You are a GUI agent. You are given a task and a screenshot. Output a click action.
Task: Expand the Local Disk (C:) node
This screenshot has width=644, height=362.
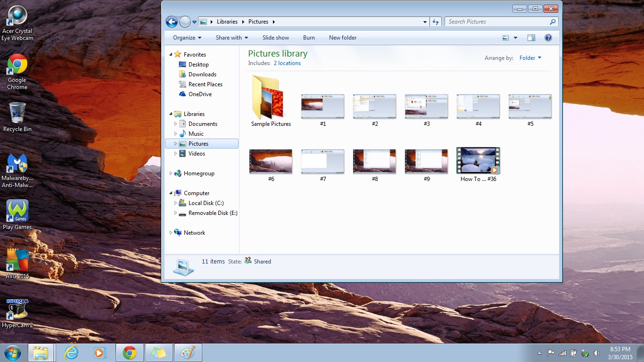pos(176,203)
